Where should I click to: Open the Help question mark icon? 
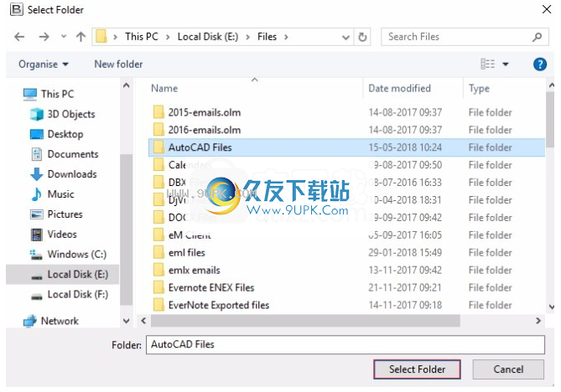click(x=540, y=64)
